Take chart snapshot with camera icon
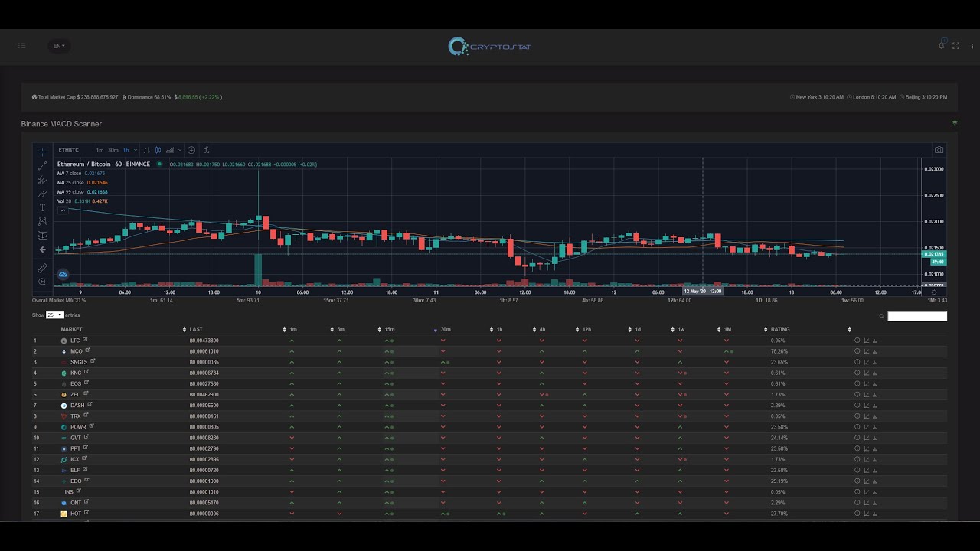 point(939,150)
